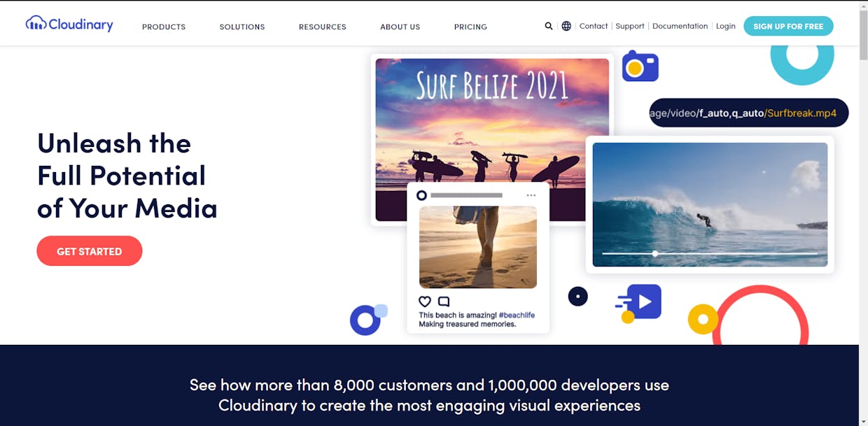This screenshot has height=426, width=868.
Task: Open the Support link
Action: coord(630,26)
